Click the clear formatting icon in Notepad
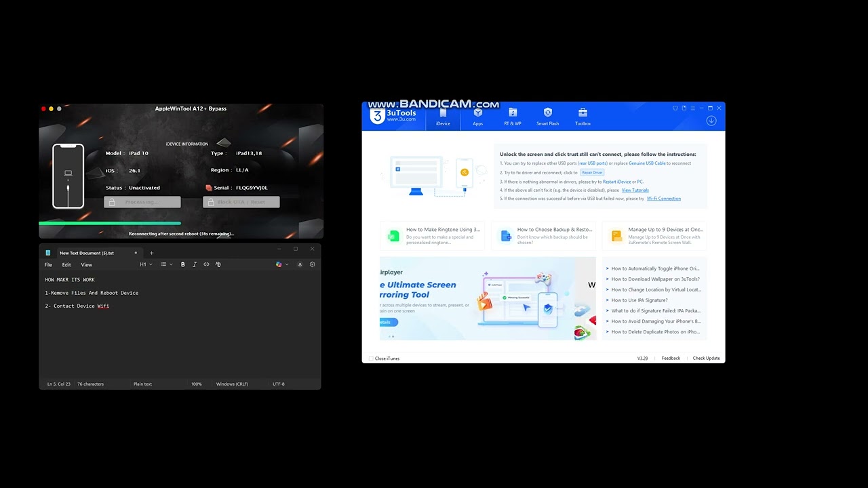This screenshot has height=488, width=868. pyautogui.click(x=218, y=264)
